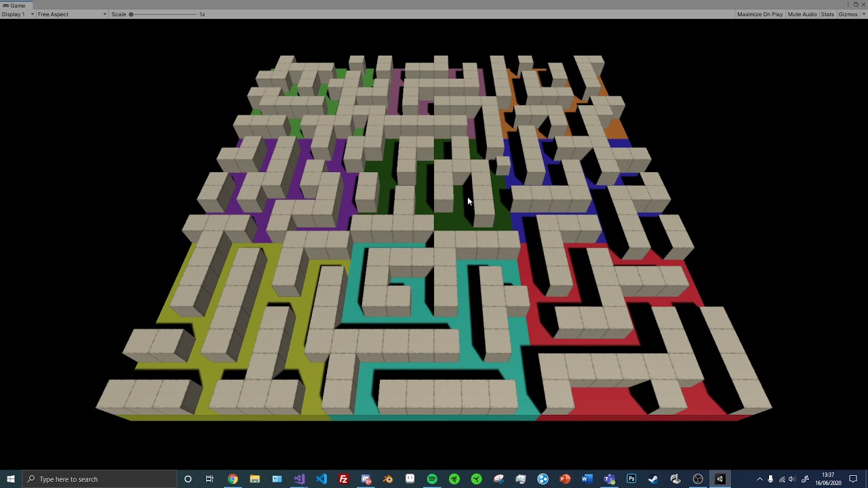Expand the Gizmos dropdown arrow
The height and width of the screenshot is (488, 868).
point(863,14)
